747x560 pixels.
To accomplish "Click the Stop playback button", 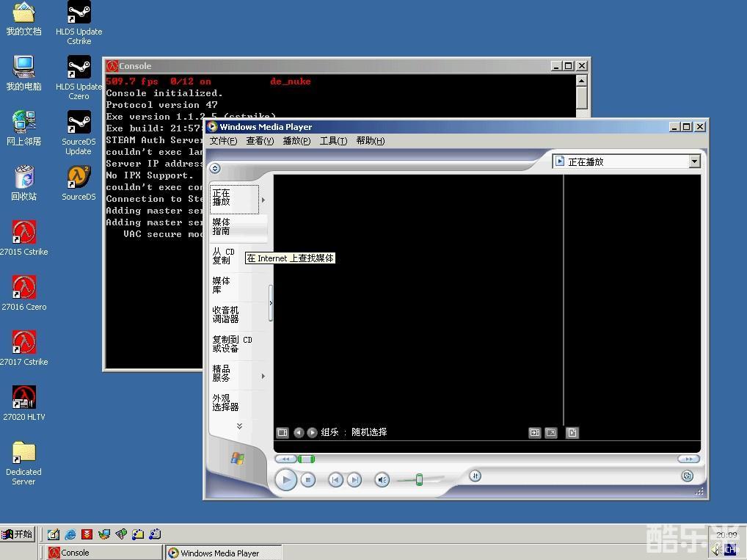I will point(308,480).
